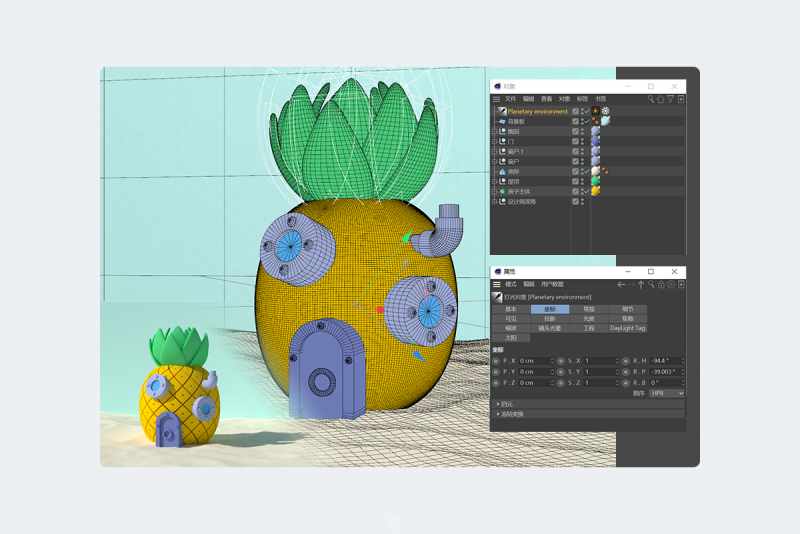
Task: Open the 查看 menu in the Object manager
Action: (x=546, y=99)
